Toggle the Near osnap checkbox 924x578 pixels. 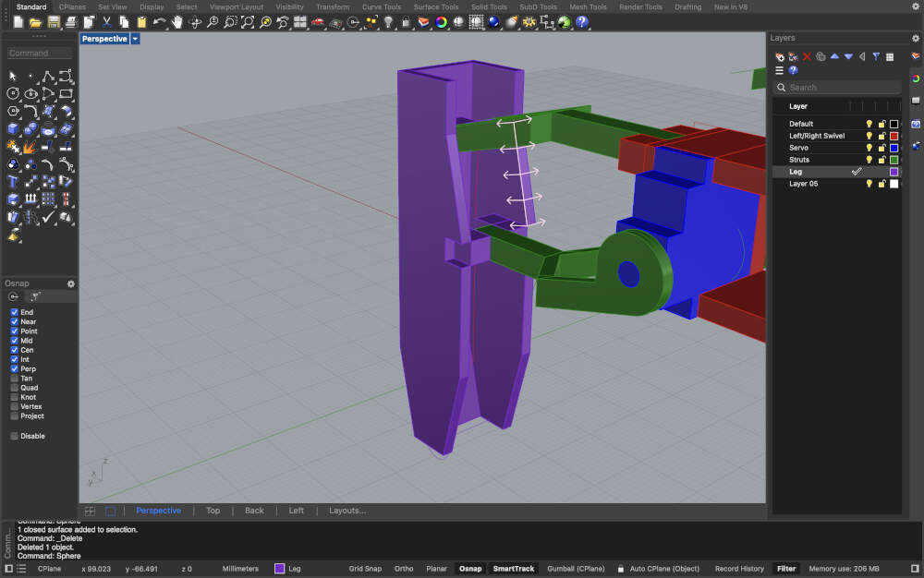click(x=14, y=321)
